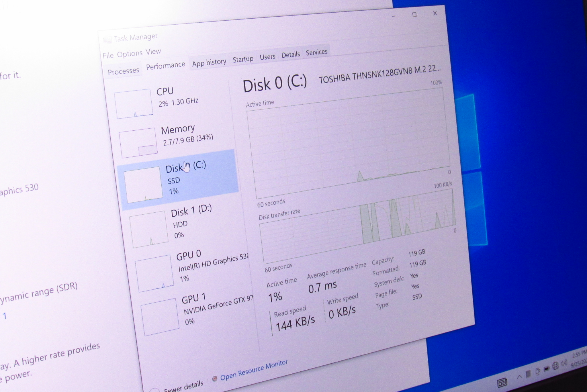Click the battery status tray icon
587x392 pixels.
[x=546, y=369]
